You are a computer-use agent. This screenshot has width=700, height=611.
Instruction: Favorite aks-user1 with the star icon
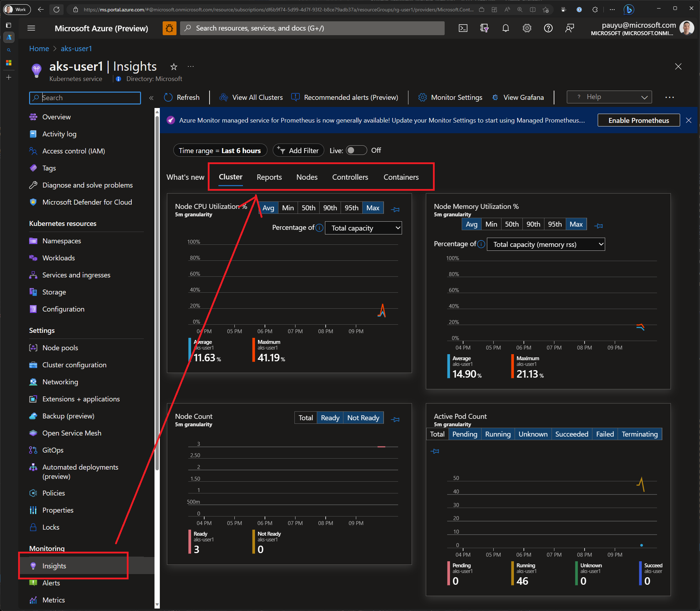[174, 66]
